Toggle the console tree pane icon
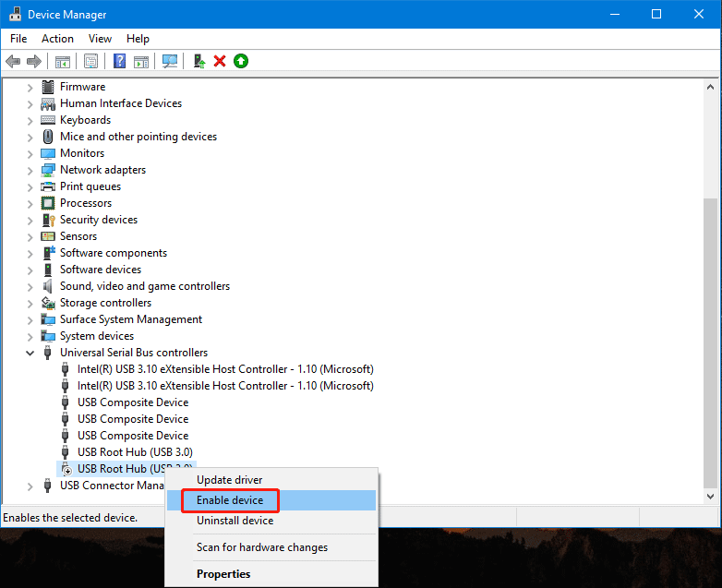This screenshot has width=722, height=588. click(63, 61)
